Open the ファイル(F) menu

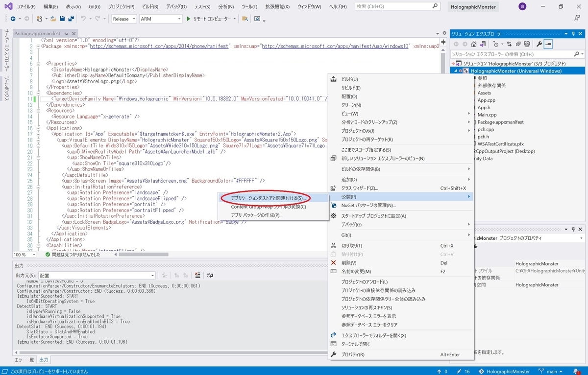point(26,7)
